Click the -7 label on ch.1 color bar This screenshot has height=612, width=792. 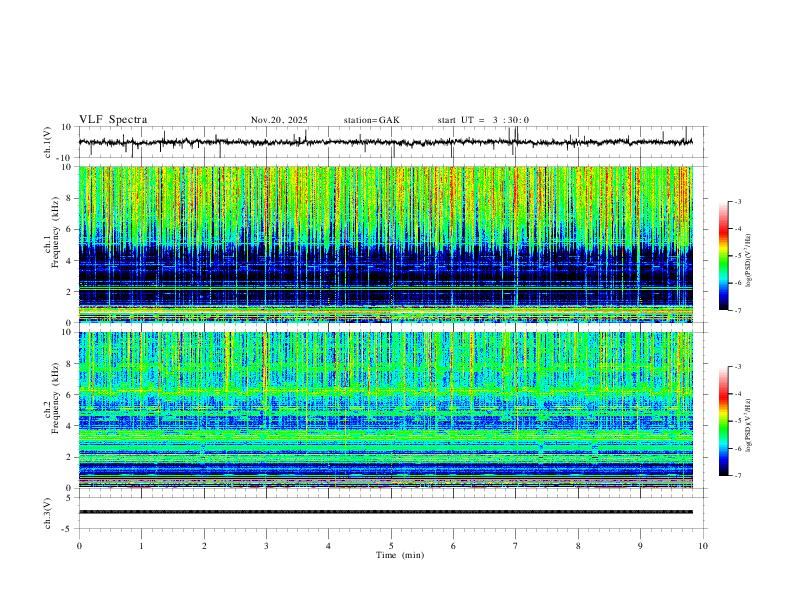click(x=737, y=310)
